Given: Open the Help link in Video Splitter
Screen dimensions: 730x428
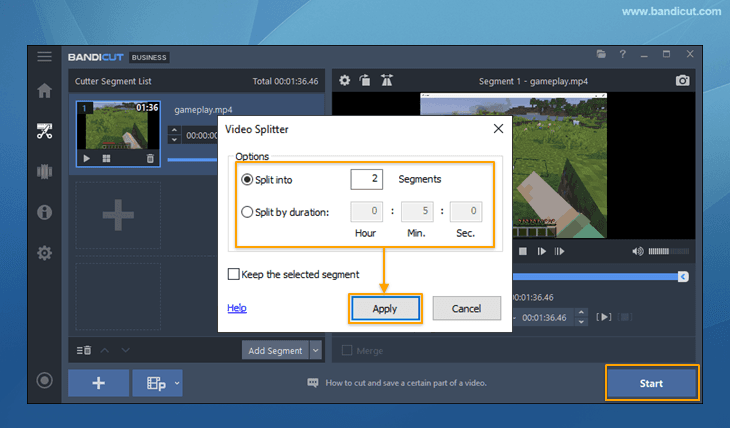Looking at the screenshot, I should [x=237, y=308].
